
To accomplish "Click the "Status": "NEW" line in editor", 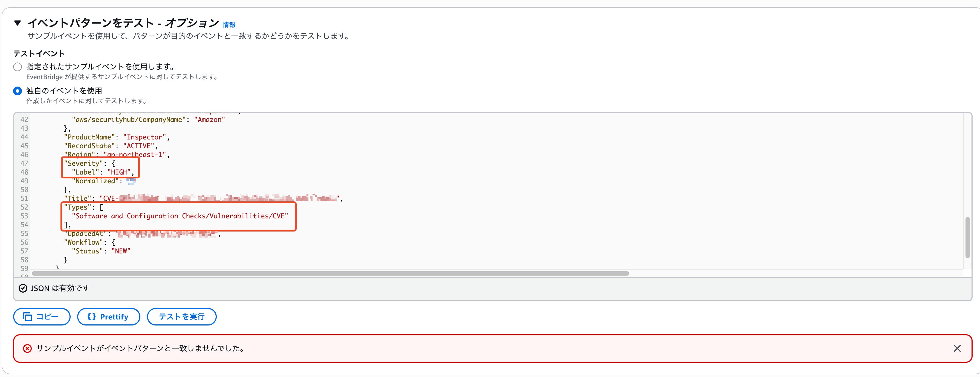I will point(101,251).
